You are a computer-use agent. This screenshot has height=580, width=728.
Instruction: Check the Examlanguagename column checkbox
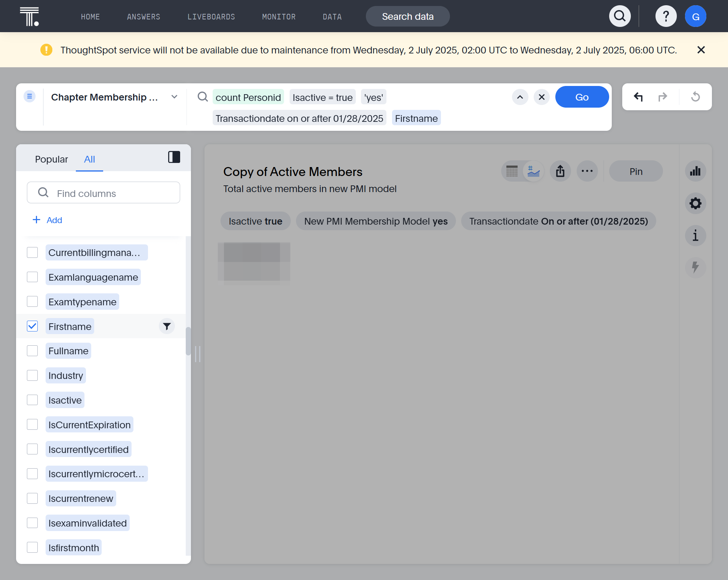[33, 277]
